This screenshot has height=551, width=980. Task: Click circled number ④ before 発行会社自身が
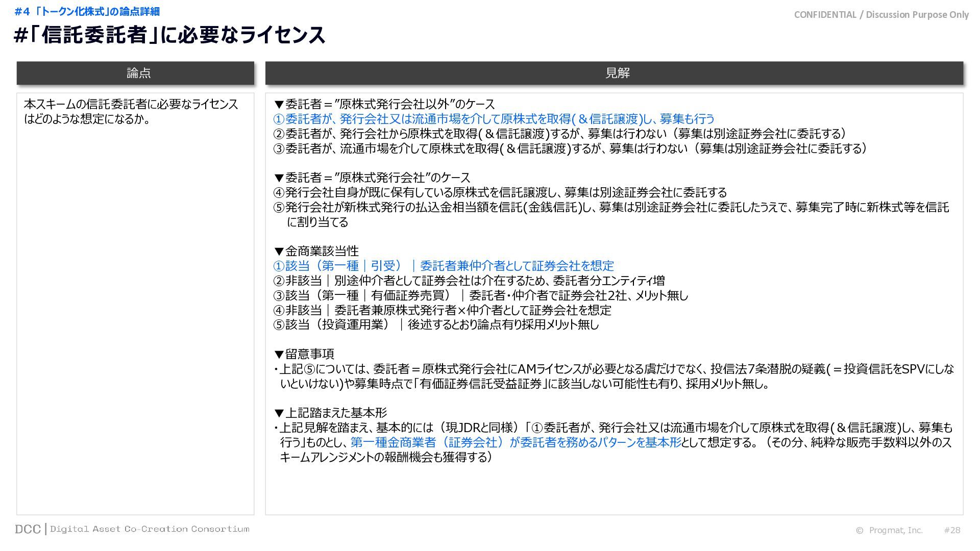click(x=279, y=193)
